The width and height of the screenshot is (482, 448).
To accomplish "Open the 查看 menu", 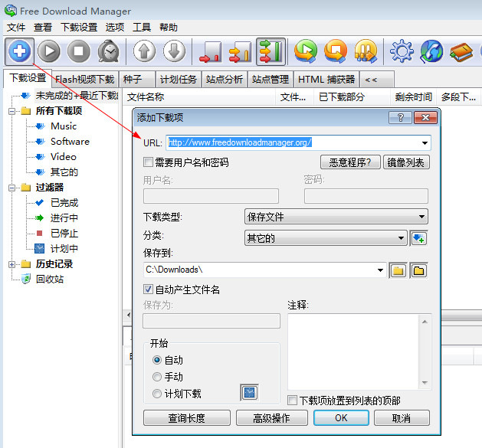I will [43, 28].
